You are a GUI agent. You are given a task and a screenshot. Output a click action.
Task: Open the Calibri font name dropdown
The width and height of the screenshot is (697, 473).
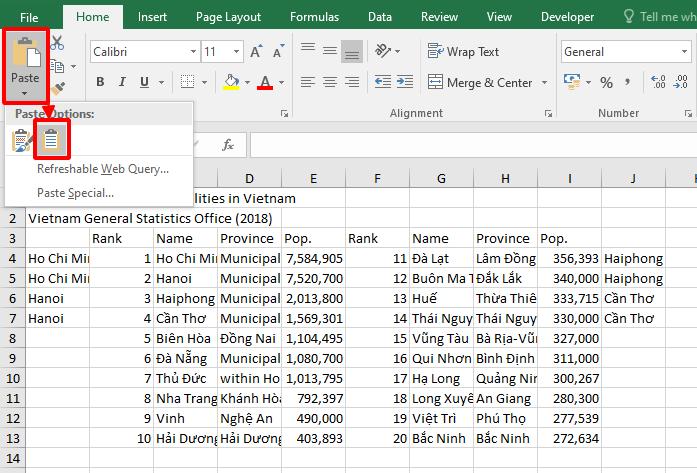(193, 52)
